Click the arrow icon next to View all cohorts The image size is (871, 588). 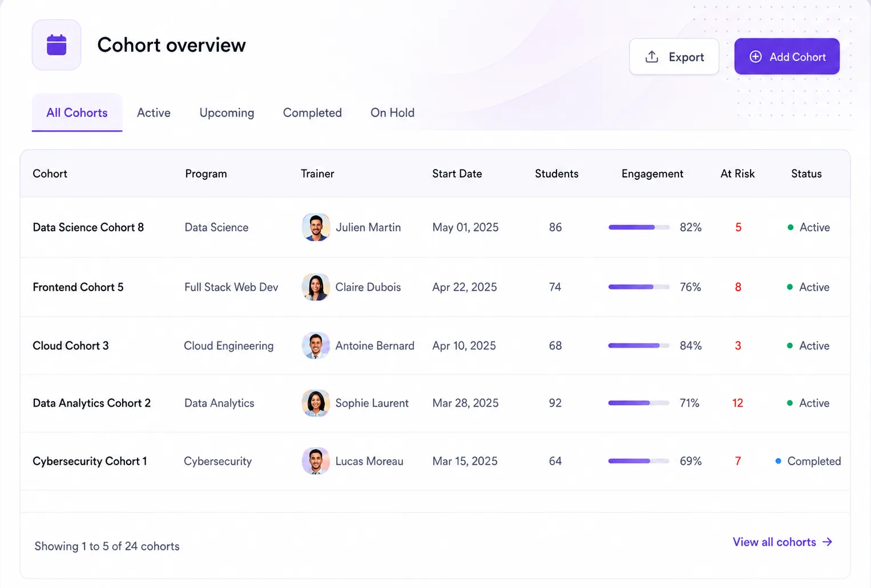(827, 542)
